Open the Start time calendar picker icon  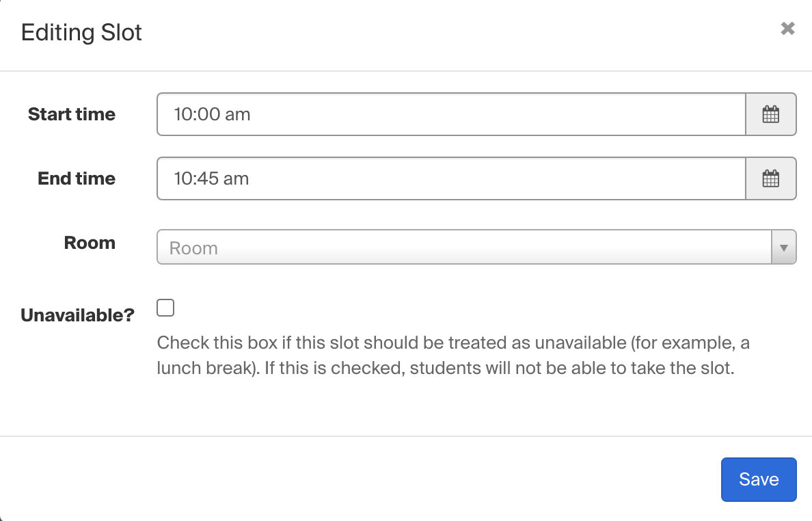[x=770, y=114]
